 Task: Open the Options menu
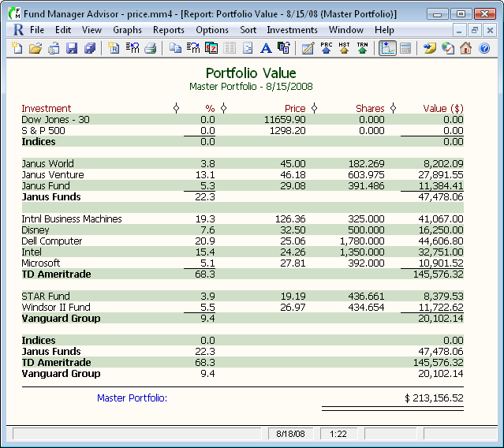coord(212,30)
